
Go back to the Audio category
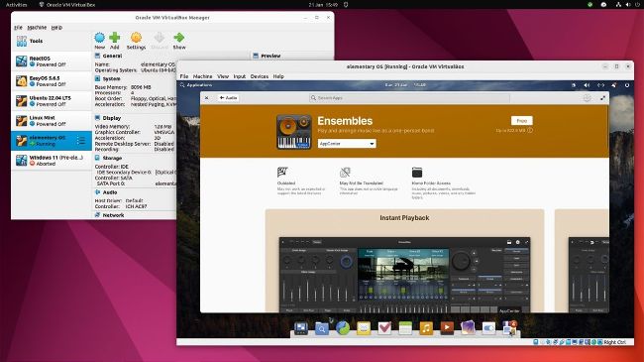[228, 98]
